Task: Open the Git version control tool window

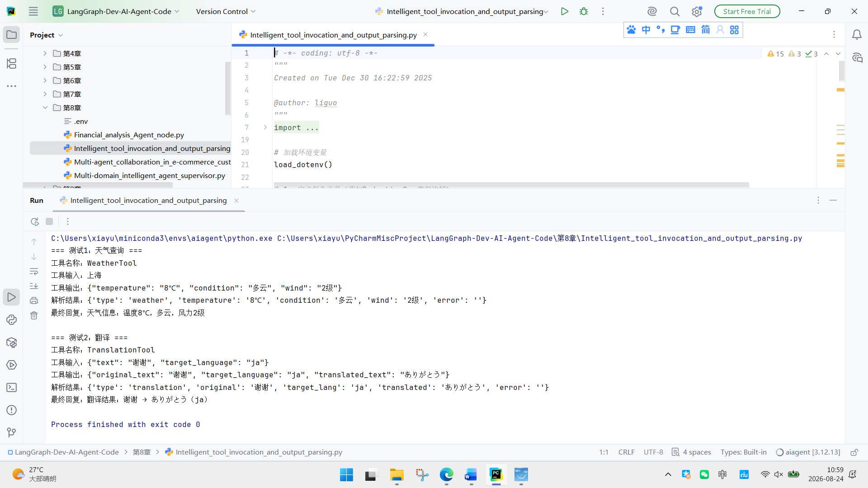Action: 12,433
